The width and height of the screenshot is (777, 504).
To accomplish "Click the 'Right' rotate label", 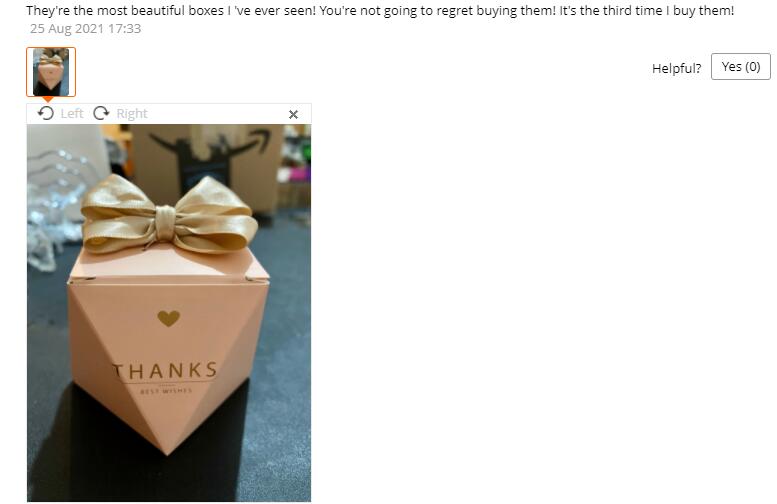I will 132,113.
